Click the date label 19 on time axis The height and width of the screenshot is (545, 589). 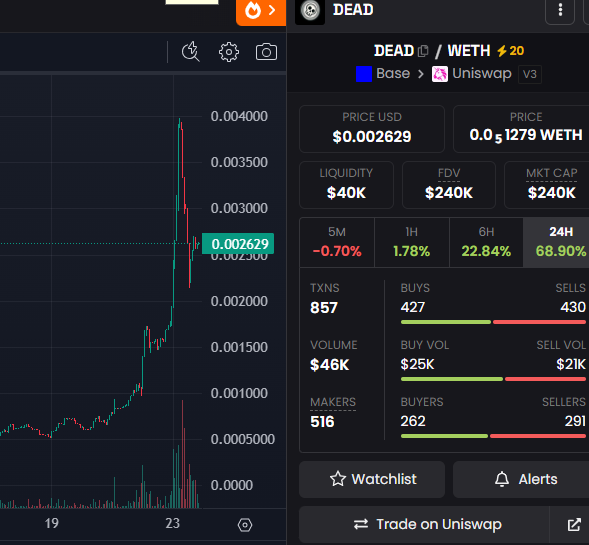51,523
